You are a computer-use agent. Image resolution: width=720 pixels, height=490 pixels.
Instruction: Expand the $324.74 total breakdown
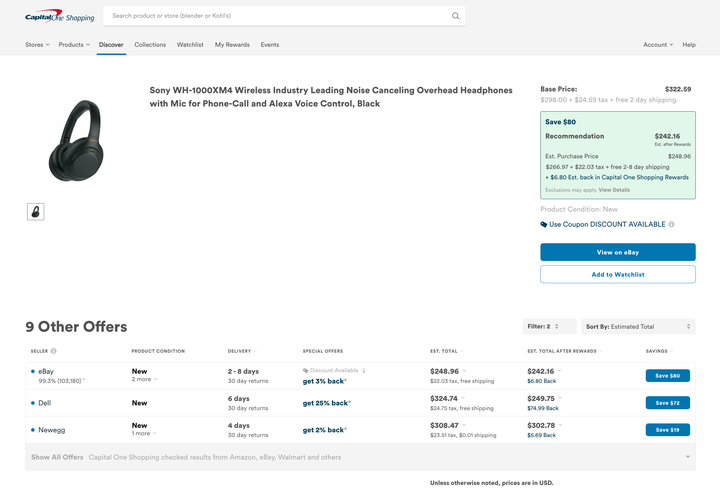(463, 398)
